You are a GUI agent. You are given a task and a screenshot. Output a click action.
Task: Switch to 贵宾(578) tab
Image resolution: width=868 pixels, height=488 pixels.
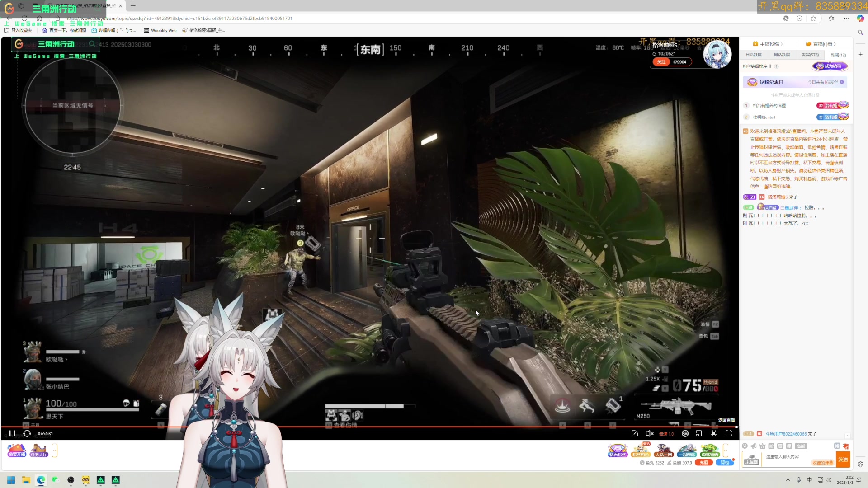(810, 55)
